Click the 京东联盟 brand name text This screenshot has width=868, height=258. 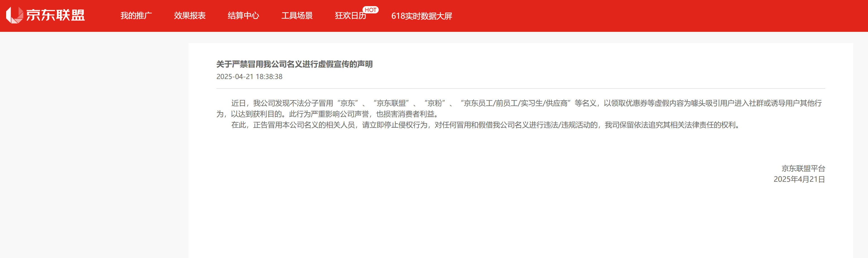pyautogui.click(x=56, y=15)
